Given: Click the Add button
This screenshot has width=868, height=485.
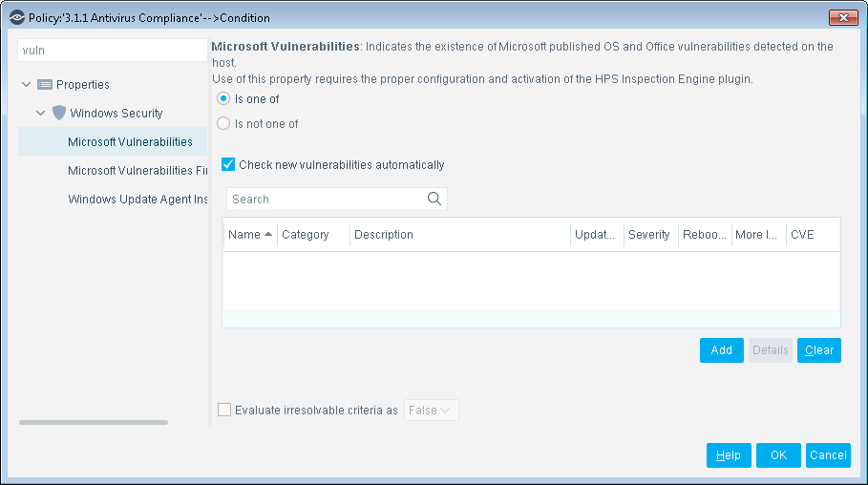Looking at the screenshot, I should coord(721,350).
